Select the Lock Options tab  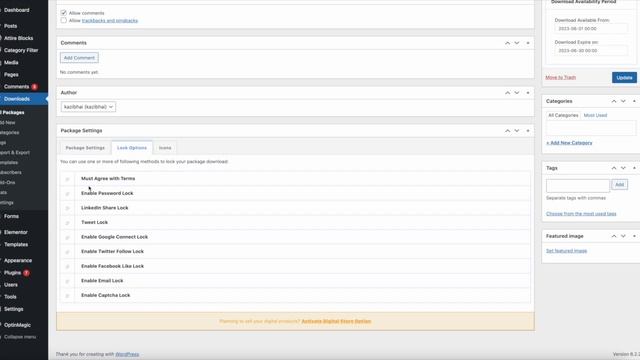[x=132, y=148]
